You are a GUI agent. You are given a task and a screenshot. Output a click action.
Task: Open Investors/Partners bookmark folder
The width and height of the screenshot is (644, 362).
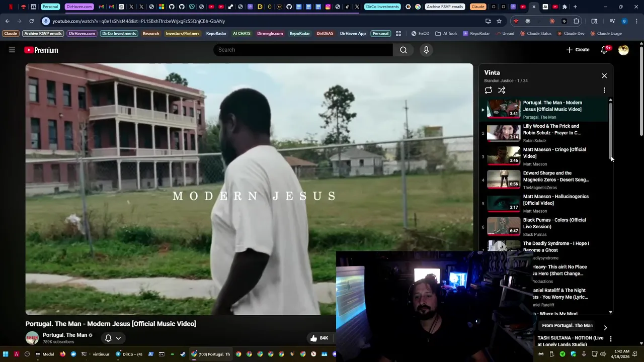click(x=183, y=34)
